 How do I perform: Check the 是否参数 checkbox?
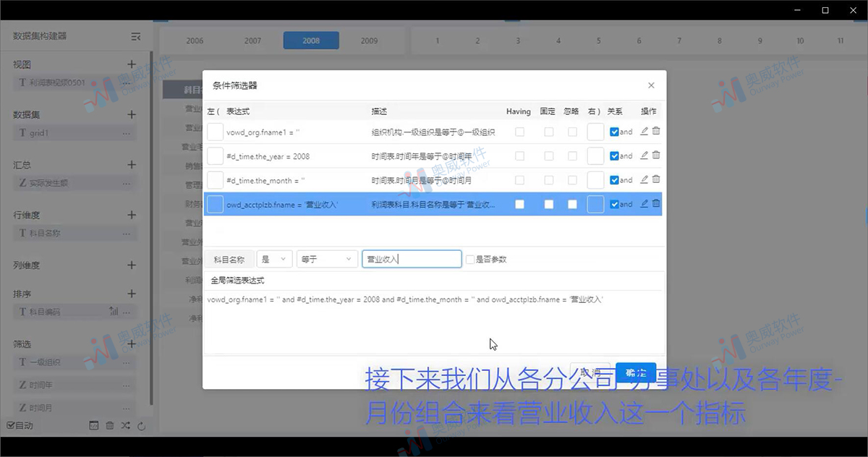[470, 259]
